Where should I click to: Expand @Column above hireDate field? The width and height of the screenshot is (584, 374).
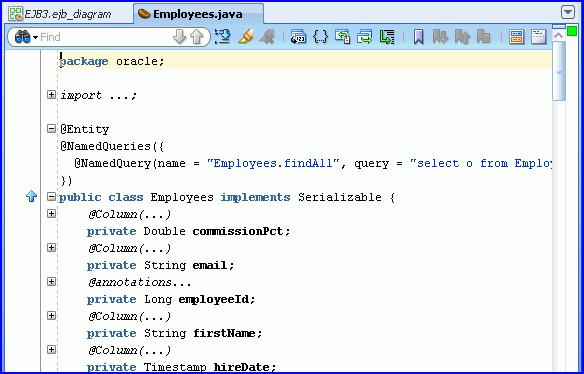51,350
